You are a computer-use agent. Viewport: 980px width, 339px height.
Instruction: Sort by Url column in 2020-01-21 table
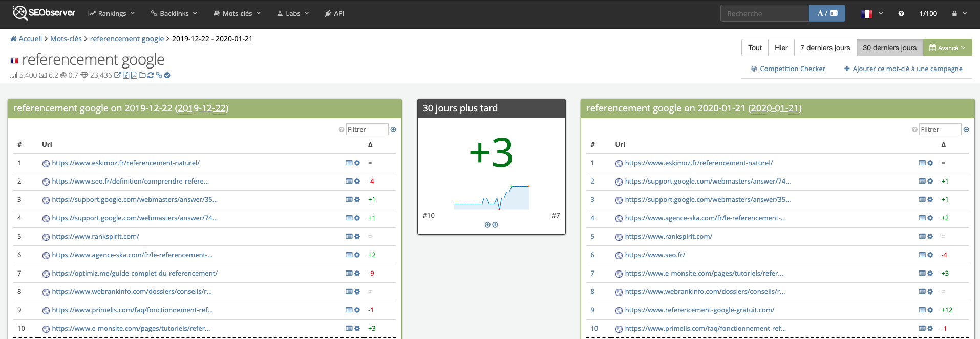point(620,144)
